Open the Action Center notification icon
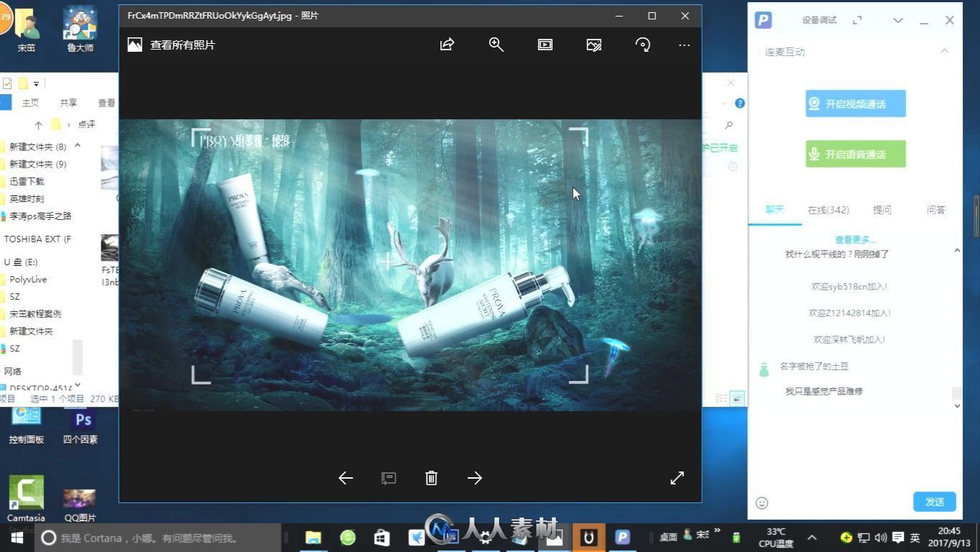The height and width of the screenshot is (552, 980). point(897,538)
